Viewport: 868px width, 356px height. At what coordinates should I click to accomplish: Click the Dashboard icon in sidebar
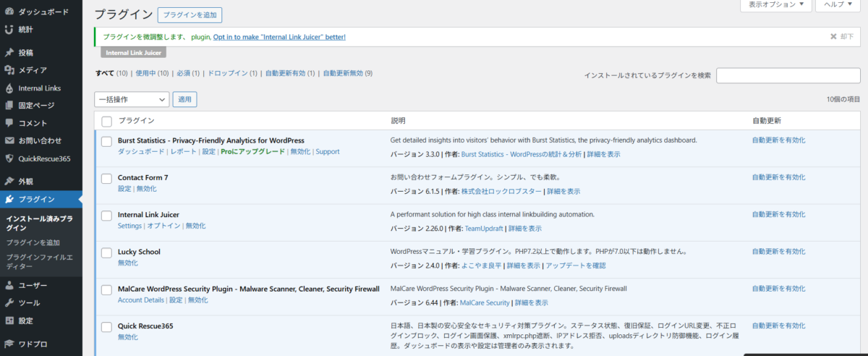point(9,12)
